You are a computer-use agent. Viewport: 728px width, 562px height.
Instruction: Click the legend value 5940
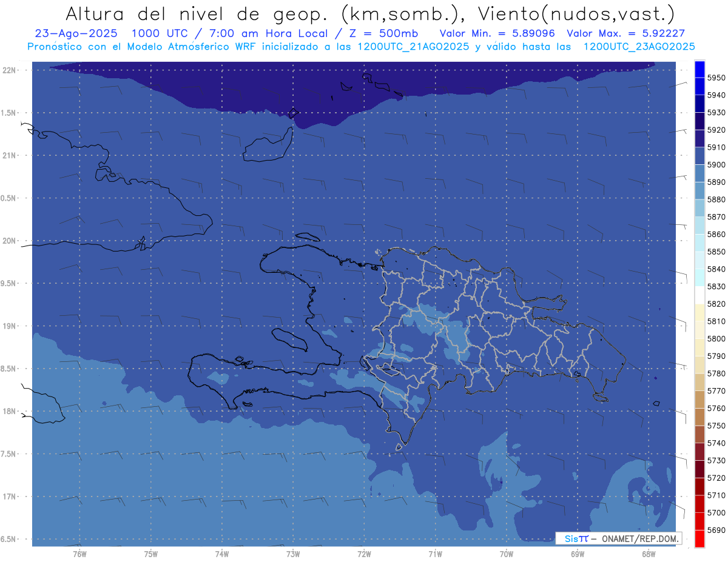tap(716, 95)
